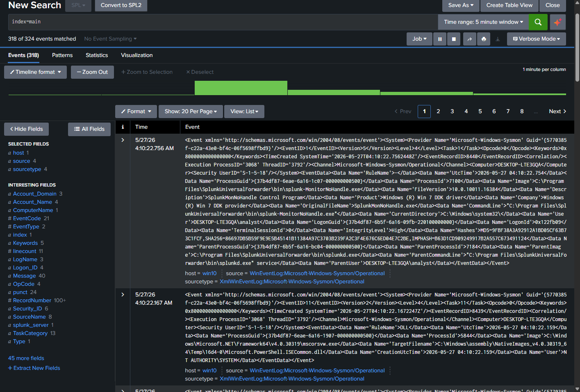
Task: Stop the search job
Action: 454,39
